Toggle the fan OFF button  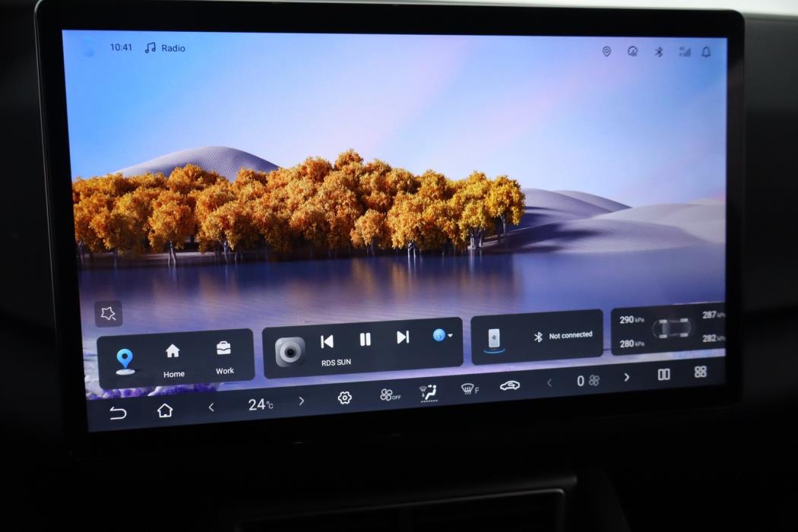(x=390, y=395)
